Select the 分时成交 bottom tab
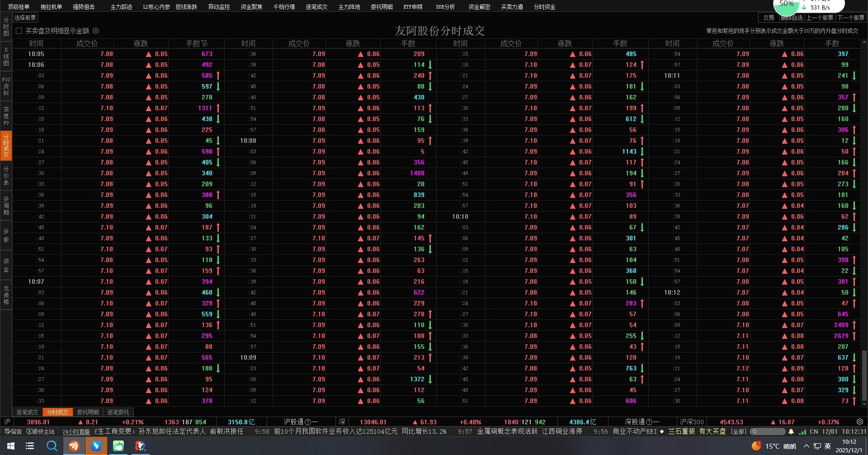Screen dimensions: 868x455 coord(57,412)
